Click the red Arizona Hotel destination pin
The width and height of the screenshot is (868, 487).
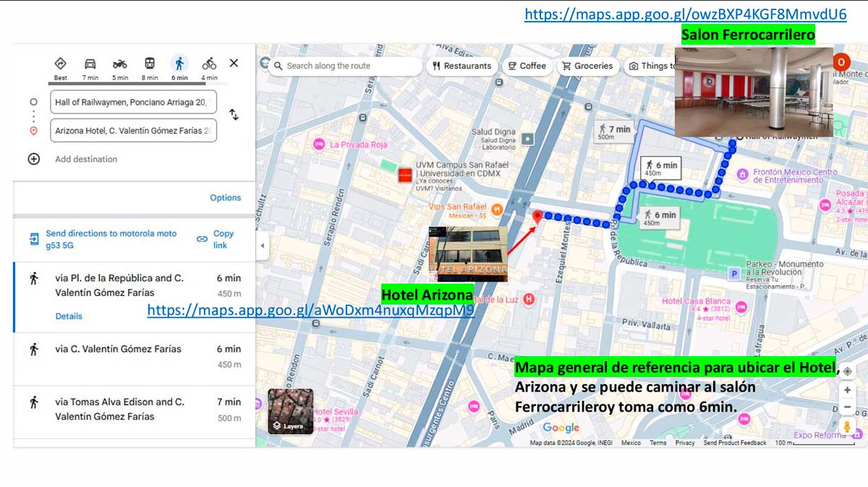pos(537,217)
